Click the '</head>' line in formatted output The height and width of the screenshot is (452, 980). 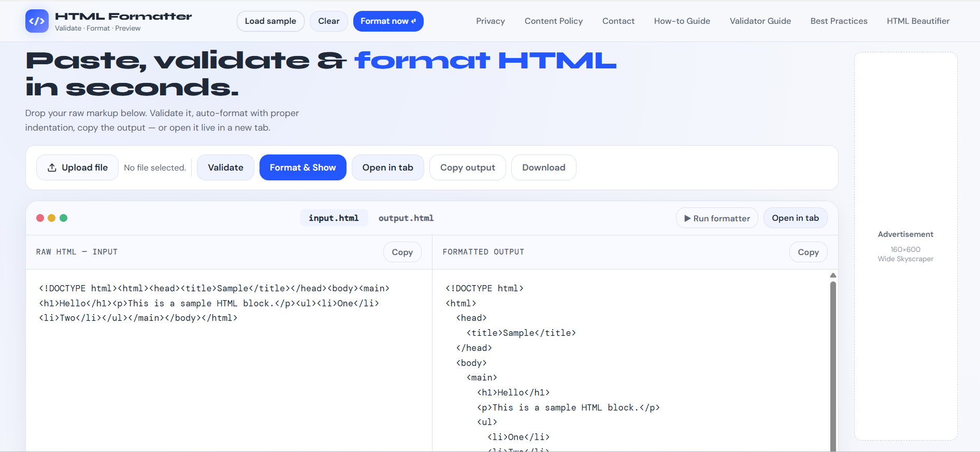474,348
